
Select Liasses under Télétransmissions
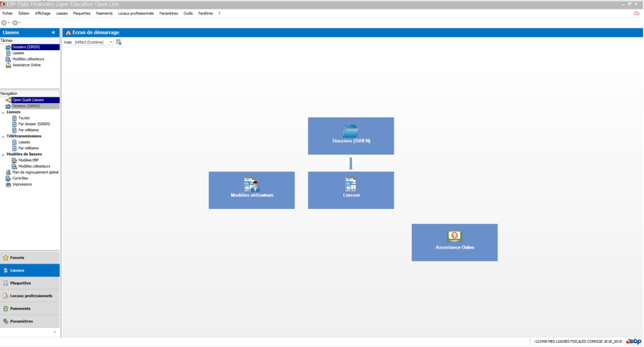coord(24,142)
